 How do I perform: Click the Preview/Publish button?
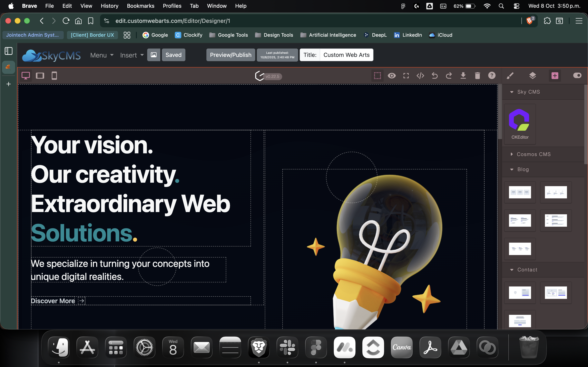point(230,55)
